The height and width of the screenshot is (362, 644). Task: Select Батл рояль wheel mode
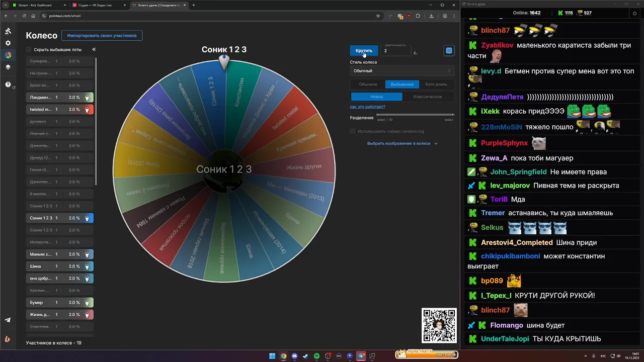pyautogui.click(x=436, y=84)
